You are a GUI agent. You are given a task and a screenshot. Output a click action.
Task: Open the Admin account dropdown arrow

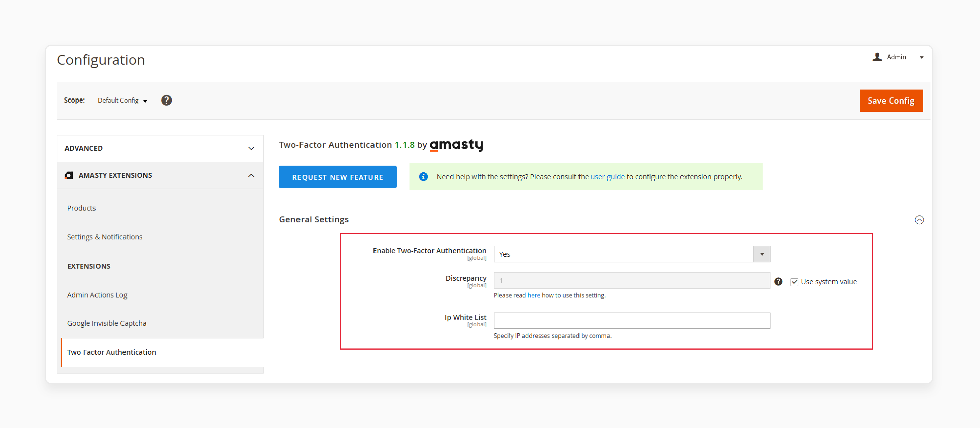[x=921, y=57]
